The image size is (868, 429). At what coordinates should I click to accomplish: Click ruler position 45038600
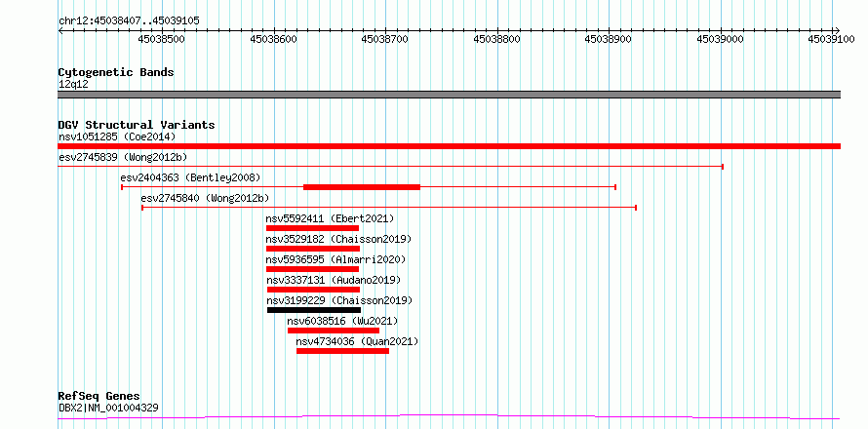[273, 39]
